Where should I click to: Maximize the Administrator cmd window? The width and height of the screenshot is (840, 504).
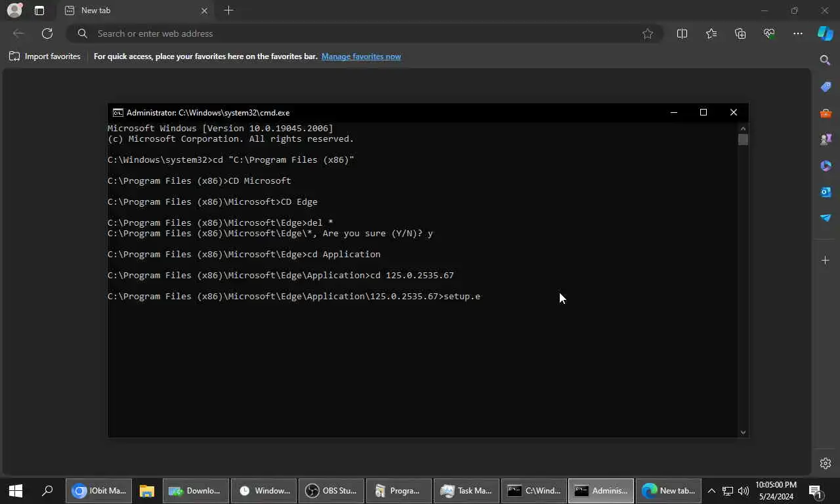703,112
